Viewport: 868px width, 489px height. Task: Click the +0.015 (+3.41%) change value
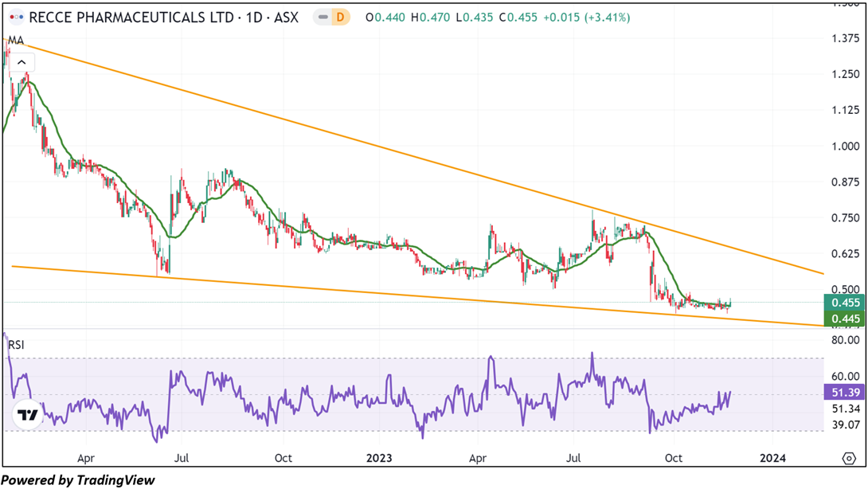click(x=586, y=18)
